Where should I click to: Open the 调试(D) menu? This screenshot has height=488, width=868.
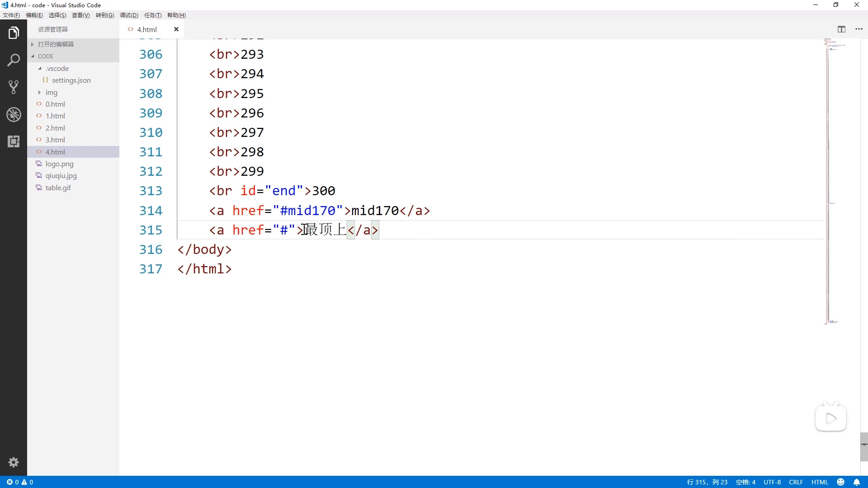pyautogui.click(x=129, y=15)
